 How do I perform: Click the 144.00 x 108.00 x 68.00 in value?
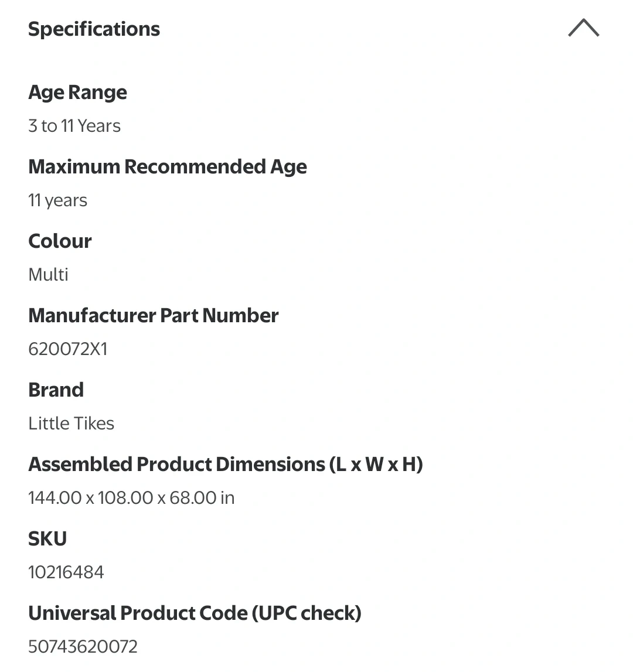131,498
